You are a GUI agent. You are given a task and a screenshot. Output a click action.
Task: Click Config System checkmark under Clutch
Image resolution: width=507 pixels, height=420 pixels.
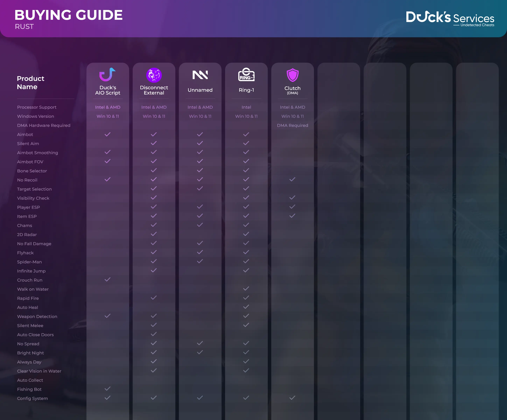point(292,398)
